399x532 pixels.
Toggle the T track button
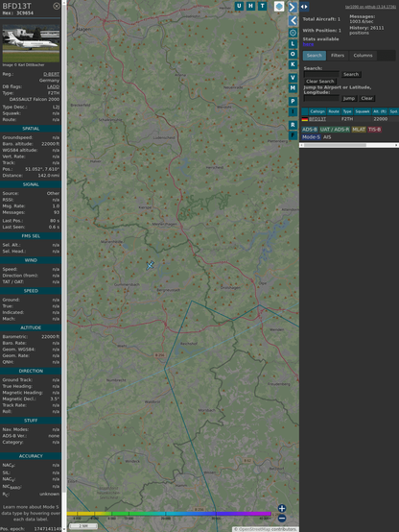click(262, 6)
